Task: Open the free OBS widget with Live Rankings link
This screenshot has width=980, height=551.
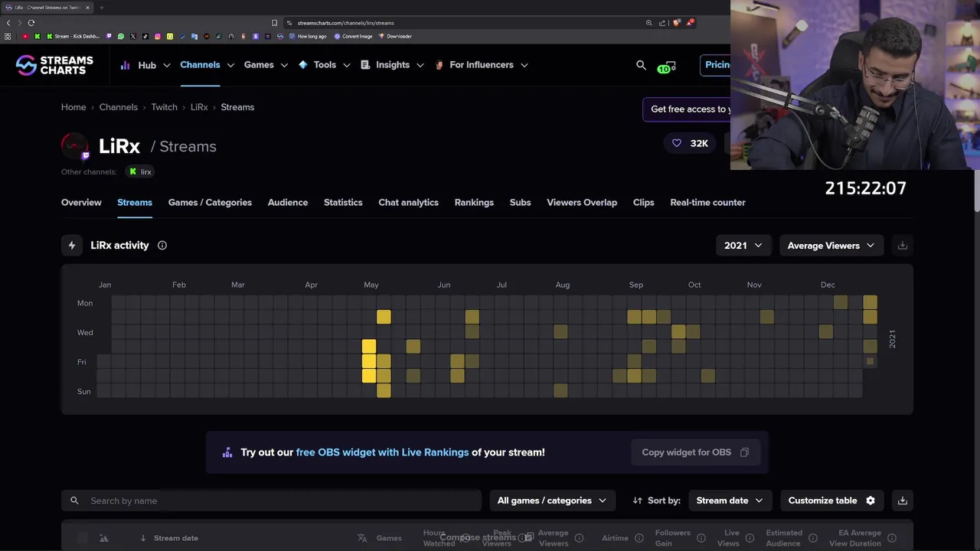Action: pos(382,452)
